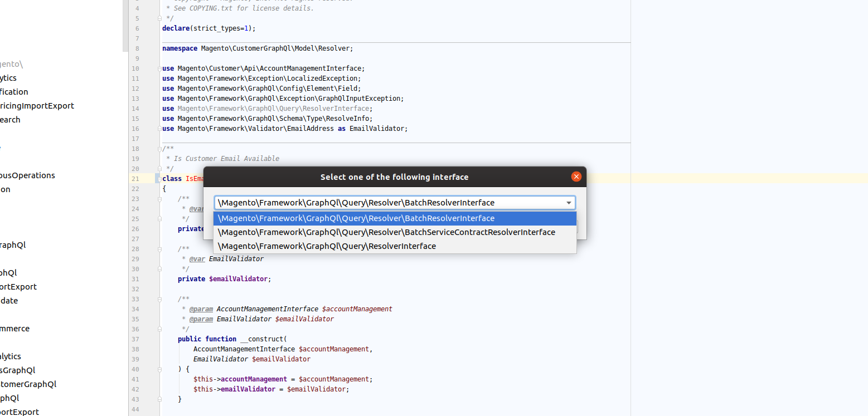
Task: Click 'private $emailValidator;' line
Action: [224, 279]
